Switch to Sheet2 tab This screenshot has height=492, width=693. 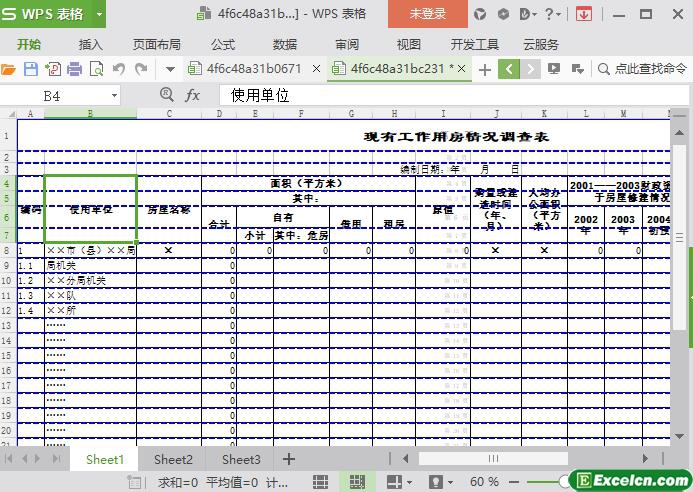(173, 459)
